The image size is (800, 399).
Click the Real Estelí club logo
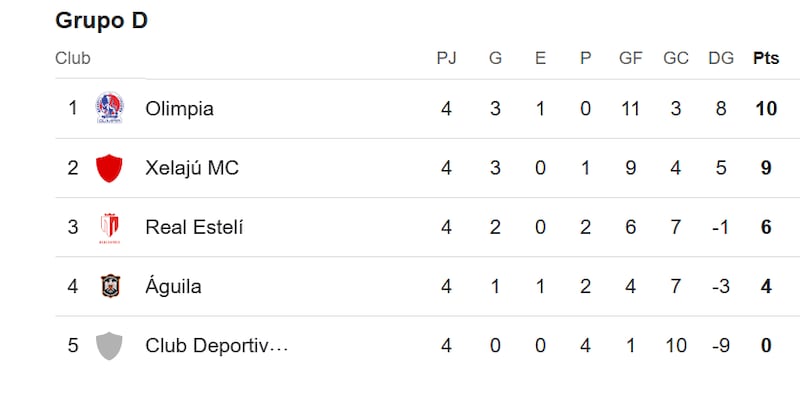click(x=109, y=228)
